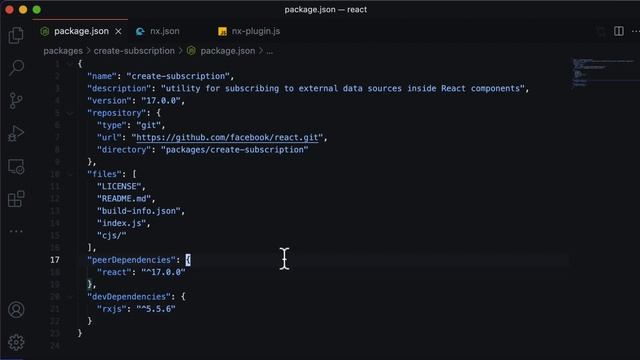Click the nx-plugin.js tab JS icon
Screen dimensions: 640x360
[222, 31]
